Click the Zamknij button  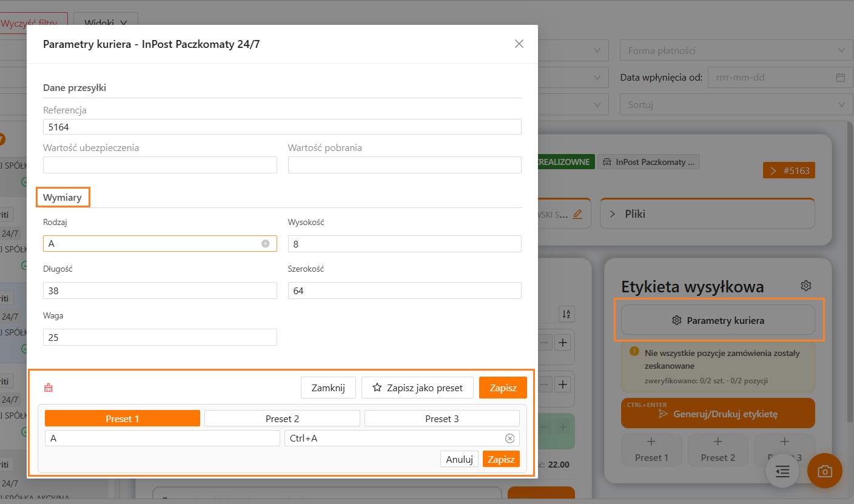(328, 388)
